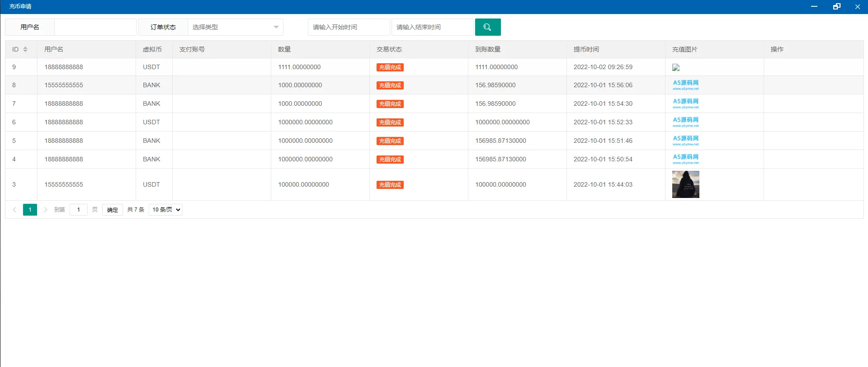Open the dark photo thumbnail in row 3

pos(685,184)
